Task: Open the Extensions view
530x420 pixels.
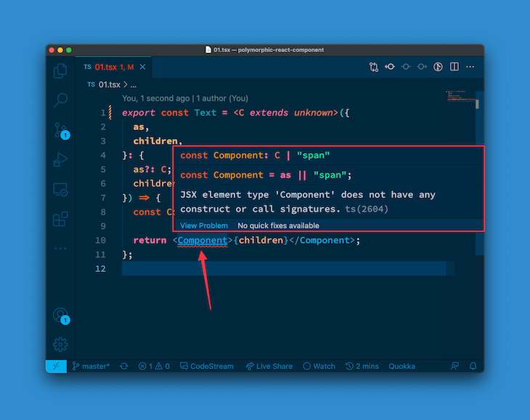Action: (60, 219)
